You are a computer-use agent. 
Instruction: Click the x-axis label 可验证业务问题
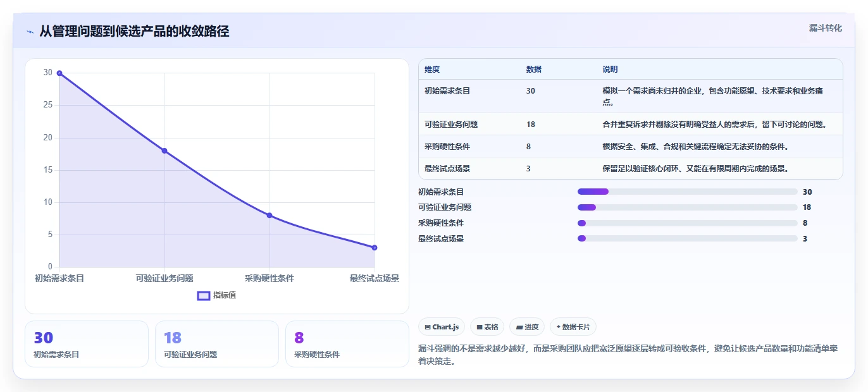(x=164, y=278)
